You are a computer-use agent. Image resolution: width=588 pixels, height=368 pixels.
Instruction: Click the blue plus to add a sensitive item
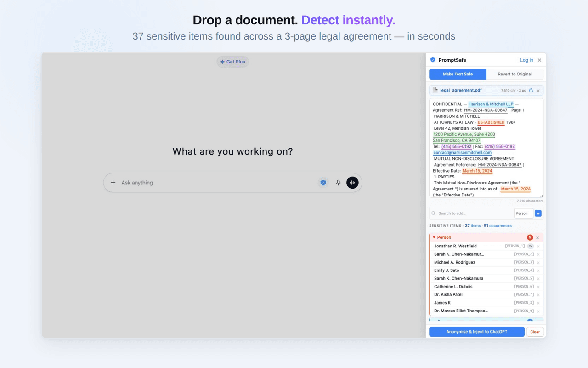(x=538, y=213)
